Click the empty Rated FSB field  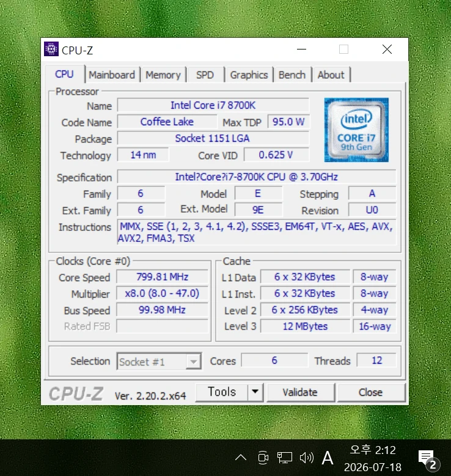point(162,326)
